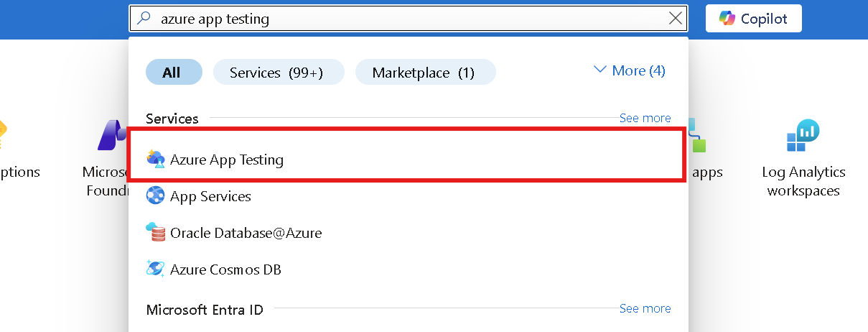Click the Copilot logo icon

(x=727, y=19)
